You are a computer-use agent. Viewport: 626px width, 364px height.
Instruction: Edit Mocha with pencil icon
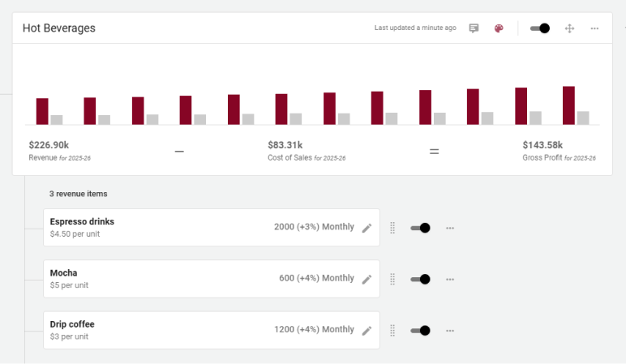367,280
